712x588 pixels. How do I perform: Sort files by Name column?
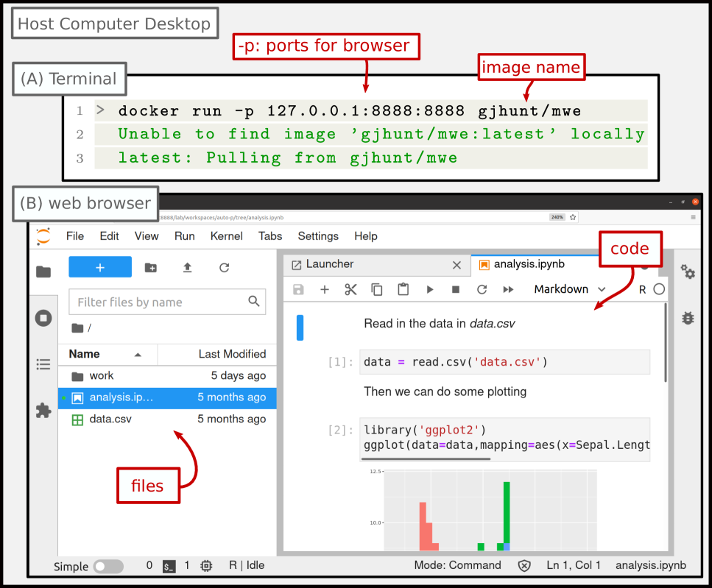pyautogui.click(x=107, y=354)
